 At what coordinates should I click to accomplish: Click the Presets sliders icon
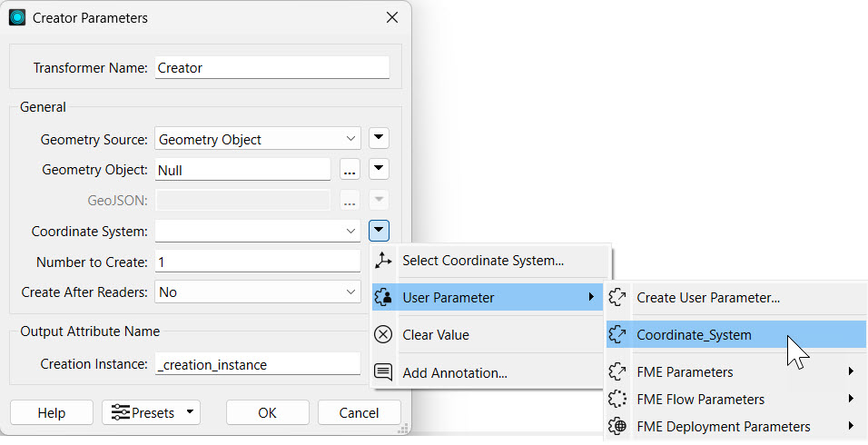click(x=121, y=413)
